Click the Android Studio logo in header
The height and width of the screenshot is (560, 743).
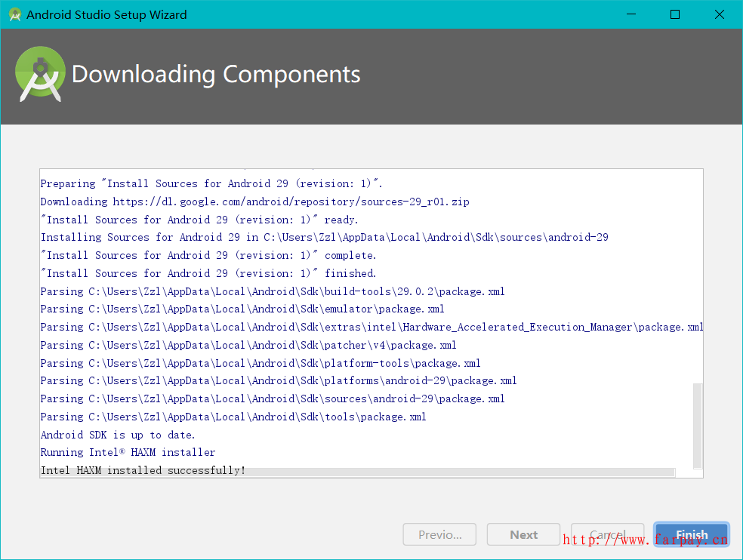[x=40, y=74]
